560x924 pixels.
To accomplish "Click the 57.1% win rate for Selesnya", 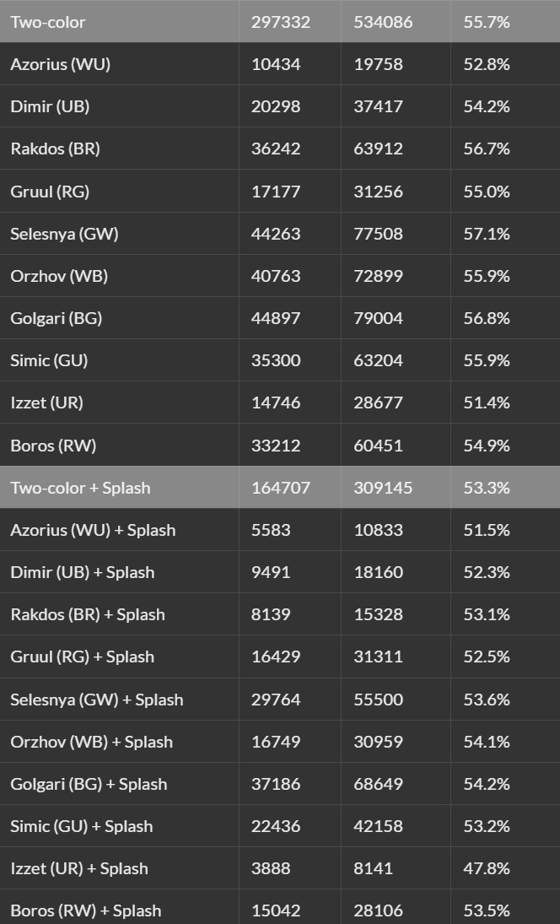I will [x=487, y=234].
